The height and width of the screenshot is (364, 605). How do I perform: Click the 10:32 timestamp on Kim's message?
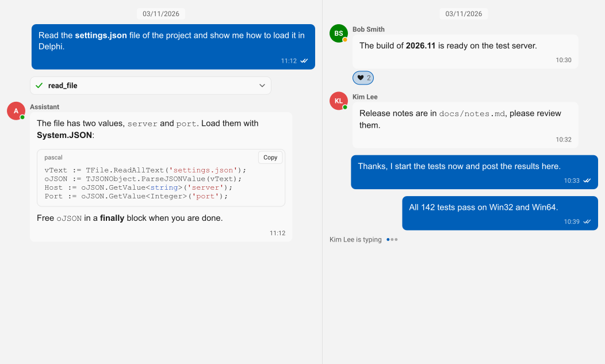tap(564, 140)
